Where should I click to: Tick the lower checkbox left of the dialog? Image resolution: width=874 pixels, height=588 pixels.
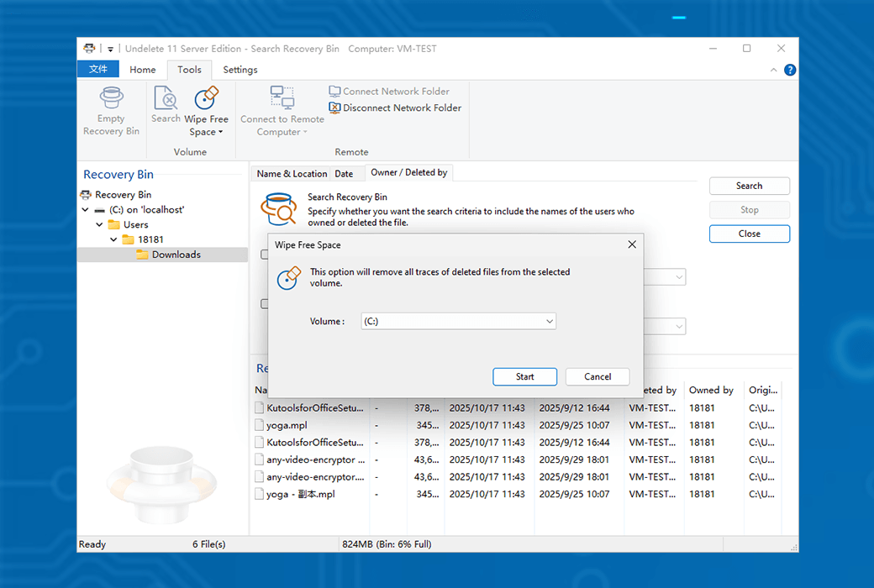pyautogui.click(x=264, y=304)
